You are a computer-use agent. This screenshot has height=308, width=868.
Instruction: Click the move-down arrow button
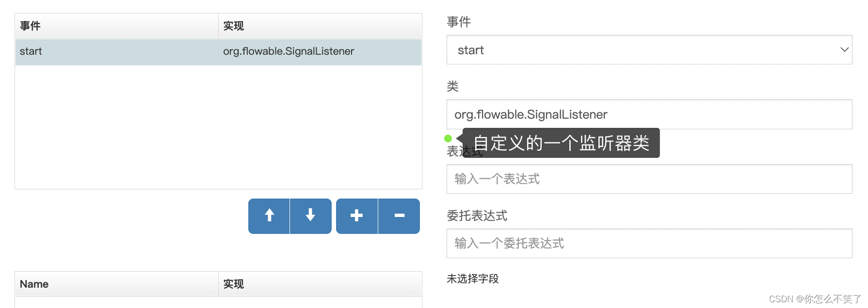[310, 216]
